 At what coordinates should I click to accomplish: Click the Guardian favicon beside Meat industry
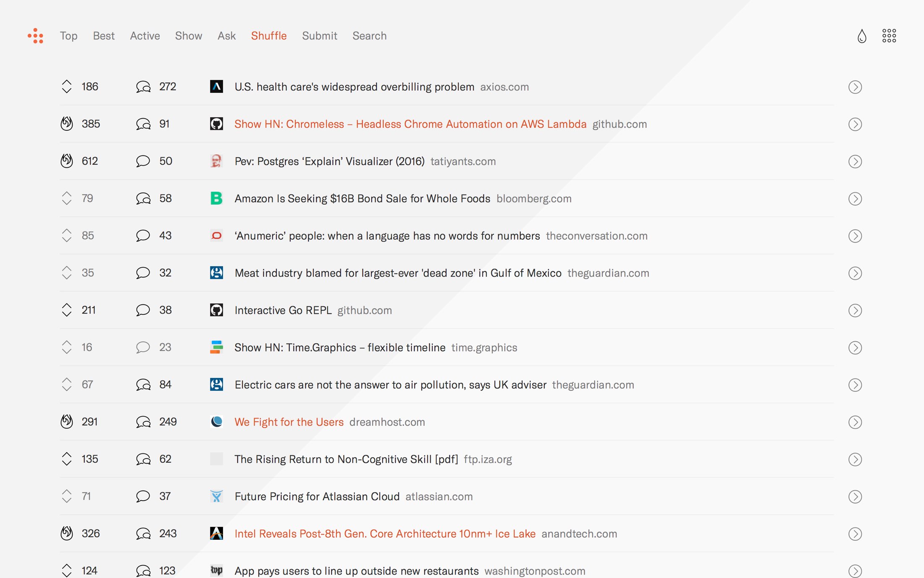coord(216,272)
